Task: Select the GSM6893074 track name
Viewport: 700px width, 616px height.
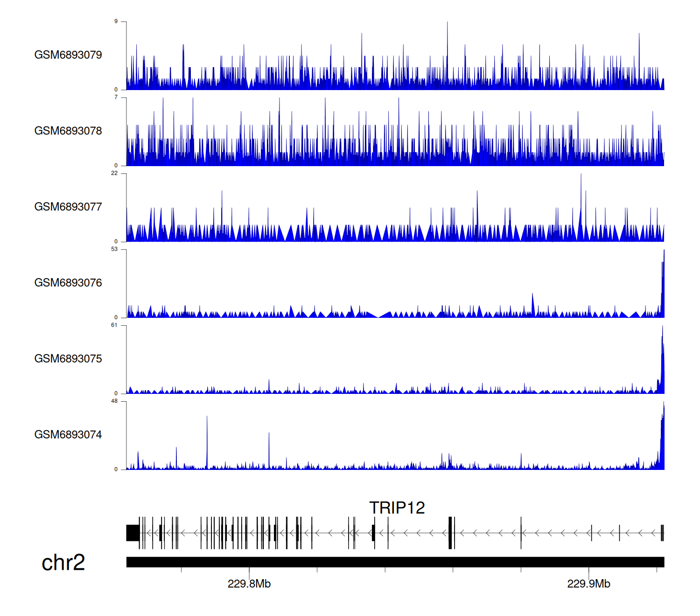Action: pos(68,435)
